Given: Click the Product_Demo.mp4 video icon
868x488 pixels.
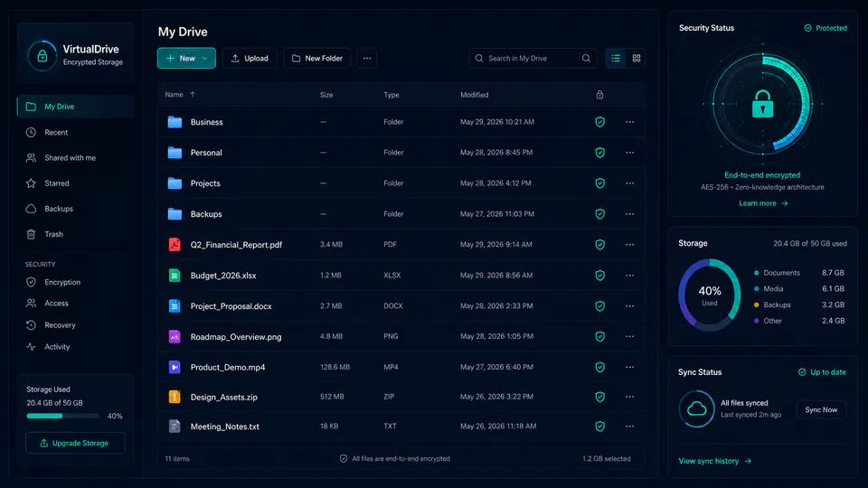Looking at the screenshot, I should pyautogui.click(x=175, y=367).
